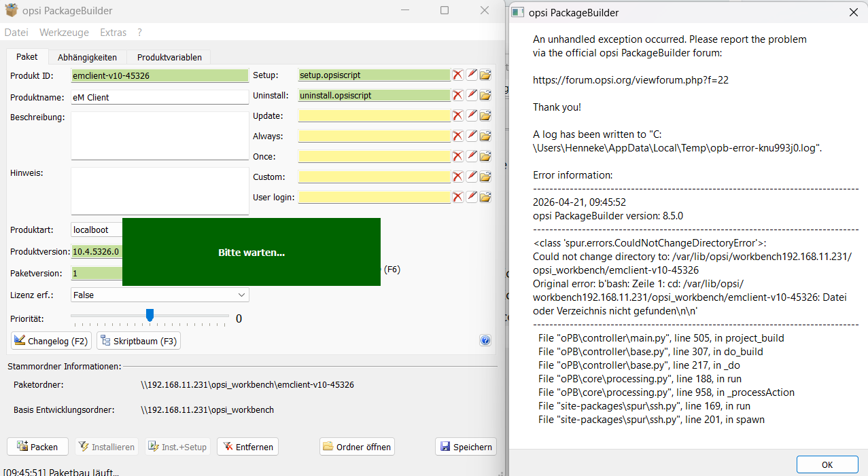
Task: Open the pencil editor for the Once script
Action: coord(472,157)
